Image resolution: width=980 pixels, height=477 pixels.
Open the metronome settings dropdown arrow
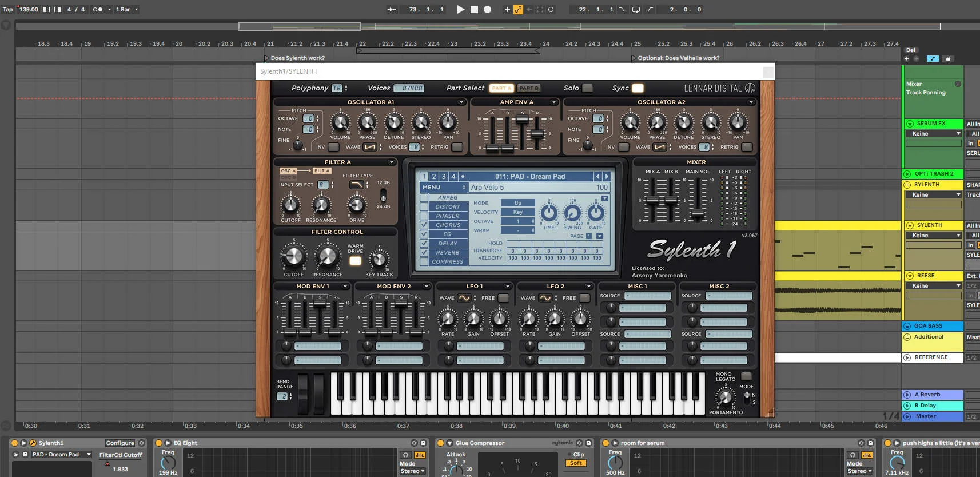click(109, 9)
